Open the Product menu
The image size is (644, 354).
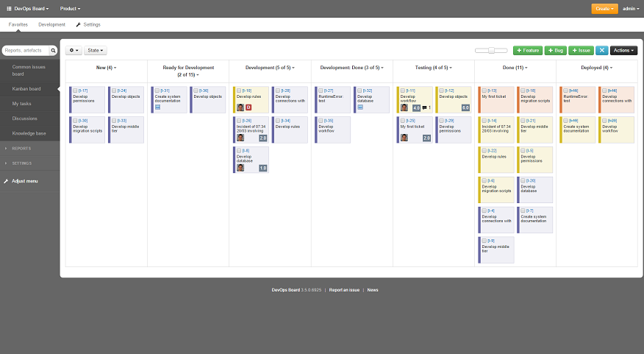pos(71,9)
